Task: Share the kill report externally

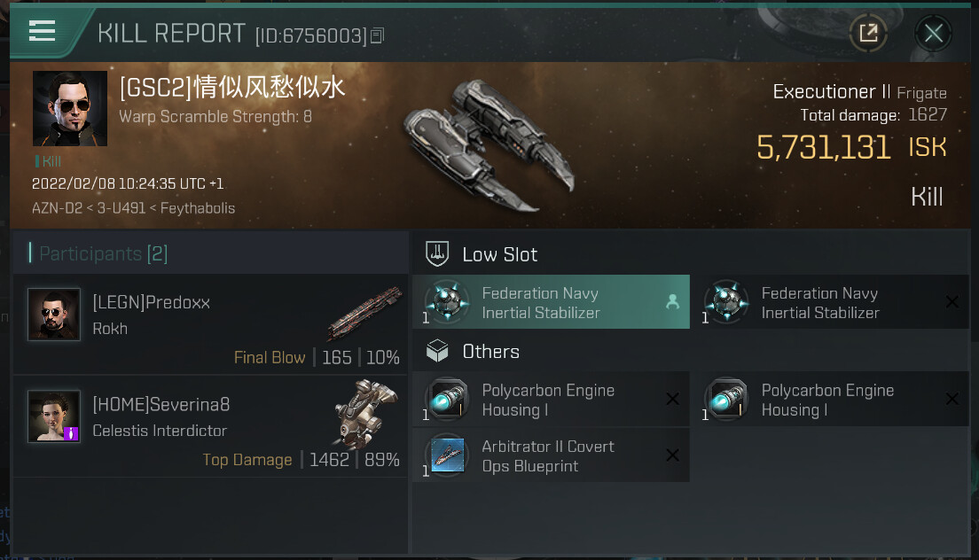Action: tap(868, 34)
